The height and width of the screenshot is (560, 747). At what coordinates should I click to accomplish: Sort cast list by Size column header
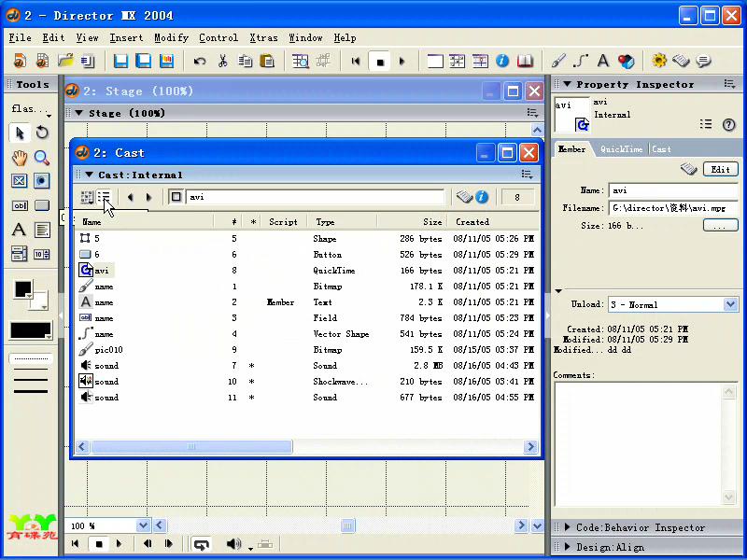pyautogui.click(x=413, y=222)
